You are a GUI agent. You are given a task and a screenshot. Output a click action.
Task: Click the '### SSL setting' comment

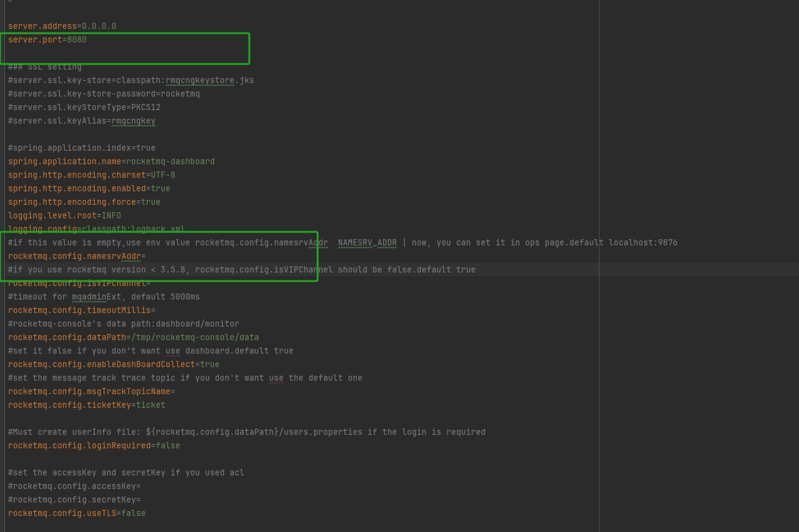45,67
